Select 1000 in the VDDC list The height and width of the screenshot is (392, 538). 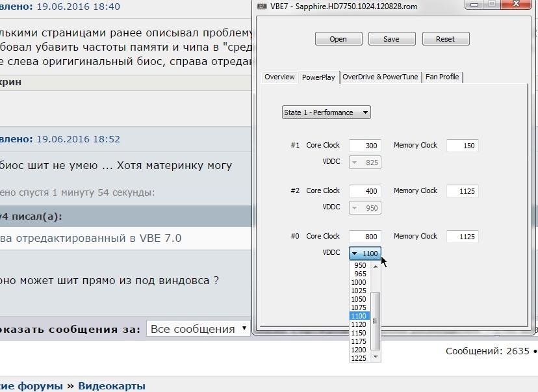[360, 282]
